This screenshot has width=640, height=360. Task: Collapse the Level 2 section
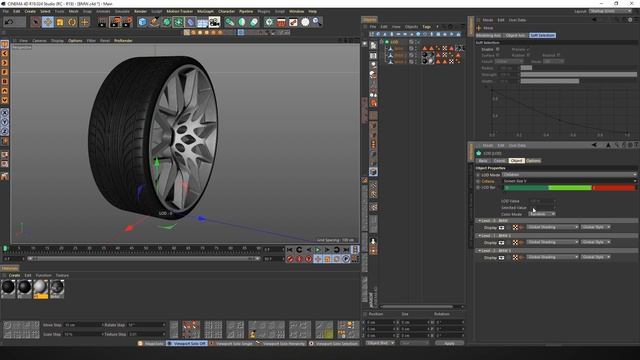[480, 251]
